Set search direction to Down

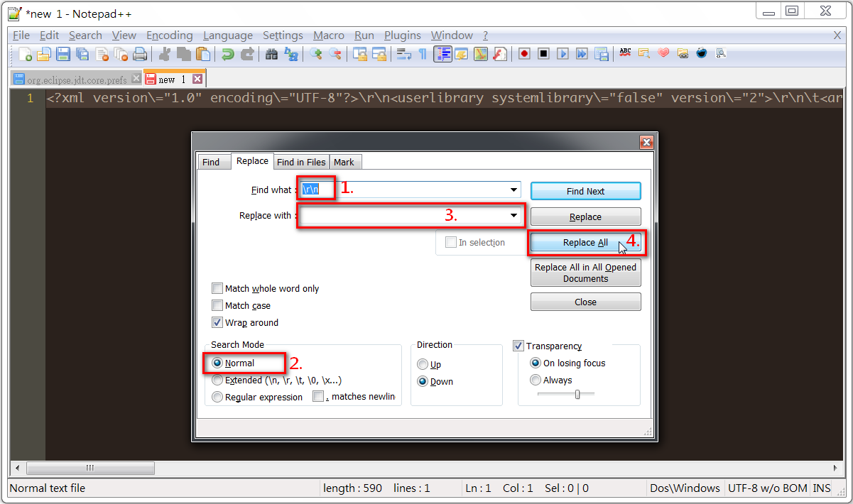click(436, 381)
